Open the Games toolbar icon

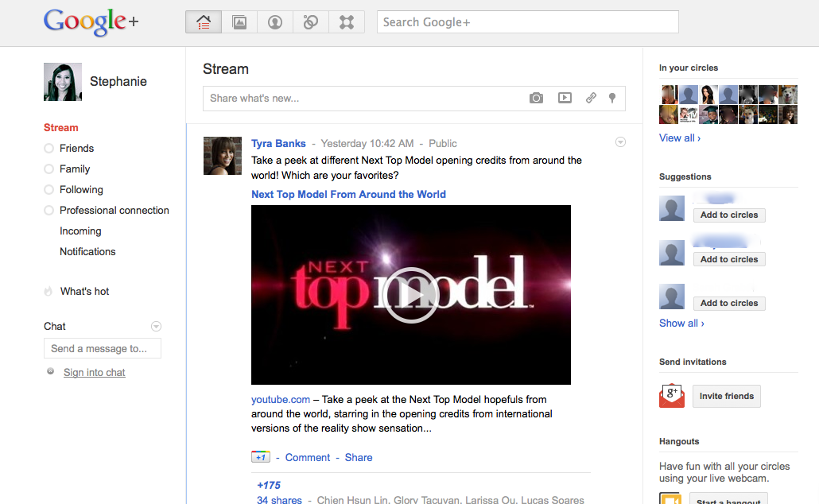(x=347, y=22)
